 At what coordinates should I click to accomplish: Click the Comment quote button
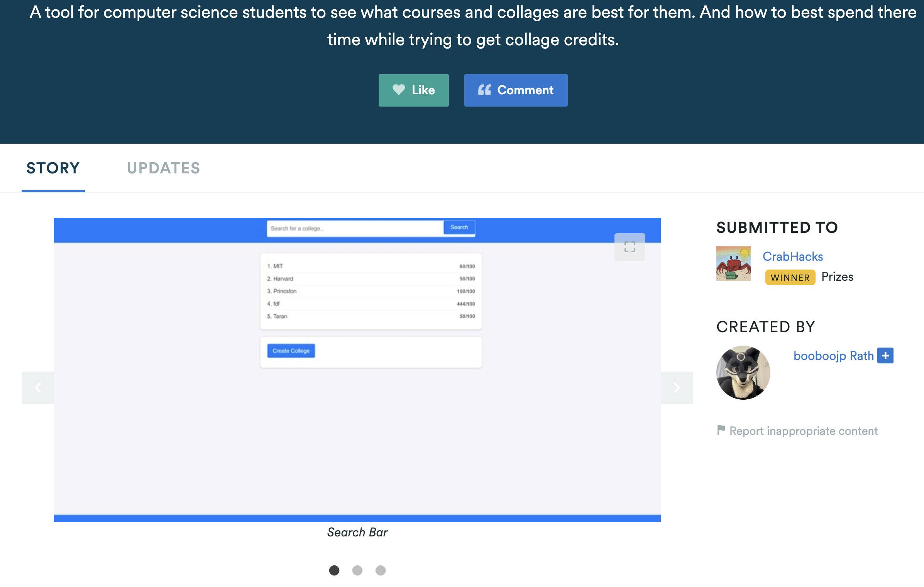(x=516, y=90)
